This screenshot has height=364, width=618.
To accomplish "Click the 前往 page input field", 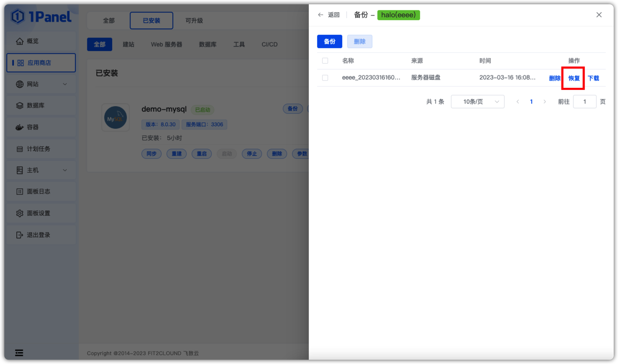I will [x=585, y=101].
